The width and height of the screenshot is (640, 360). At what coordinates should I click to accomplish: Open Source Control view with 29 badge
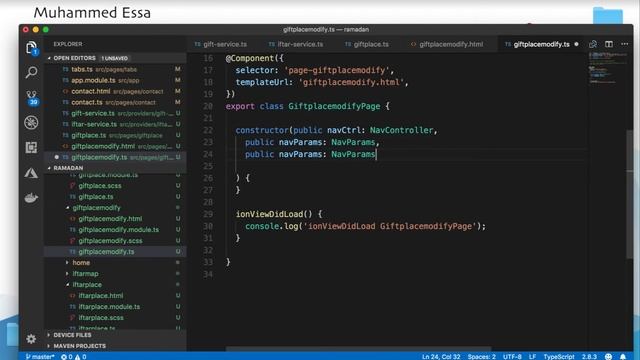[x=31, y=98]
